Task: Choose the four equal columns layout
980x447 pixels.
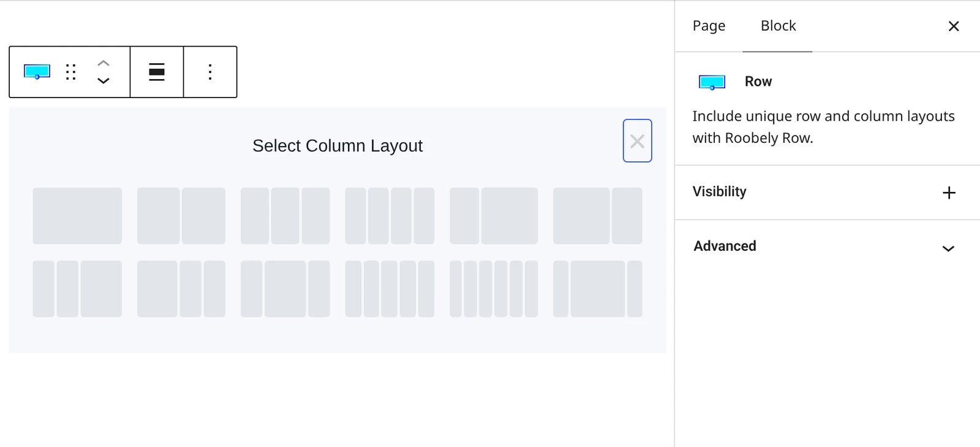Action: 390,216
